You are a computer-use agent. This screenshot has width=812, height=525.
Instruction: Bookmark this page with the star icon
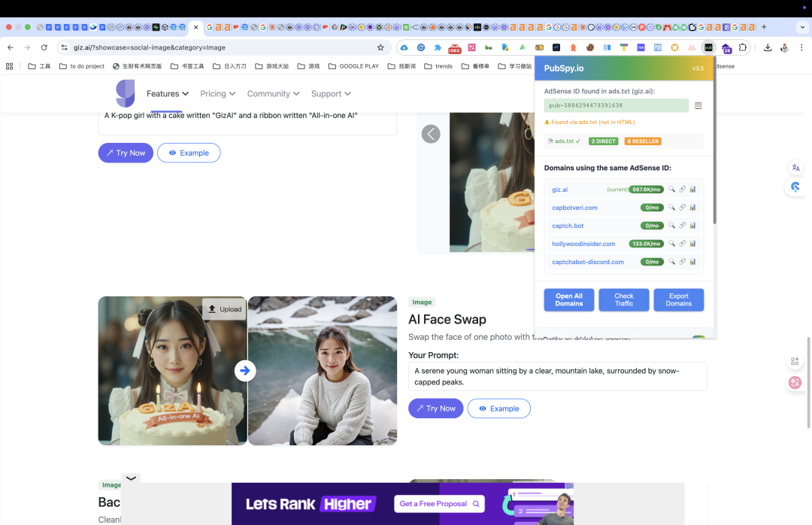pyautogui.click(x=380, y=47)
